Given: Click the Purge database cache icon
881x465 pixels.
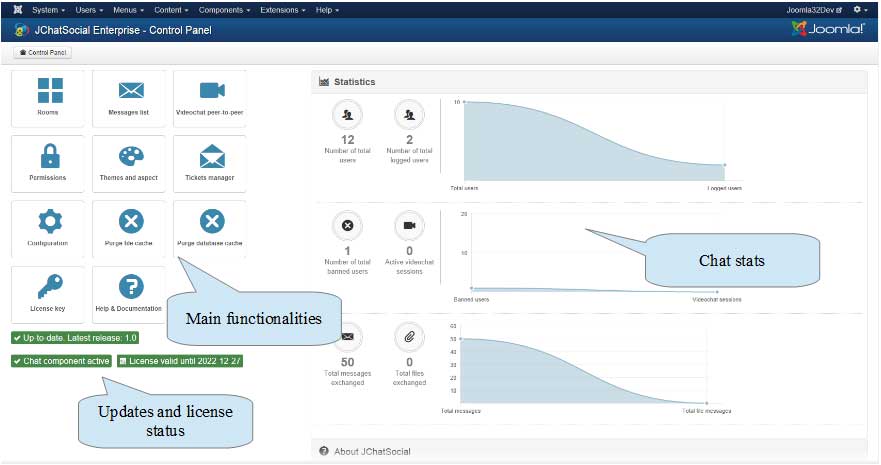Looking at the screenshot, I should [212, 221].
